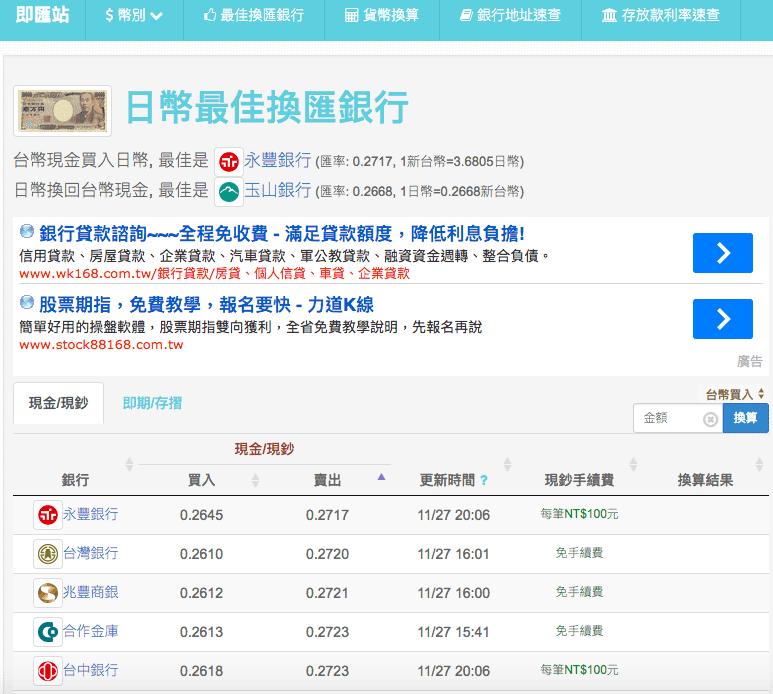773x694 pixels.
Task: Open the 幣別 currency dropdown
Action: click(134, 15)
